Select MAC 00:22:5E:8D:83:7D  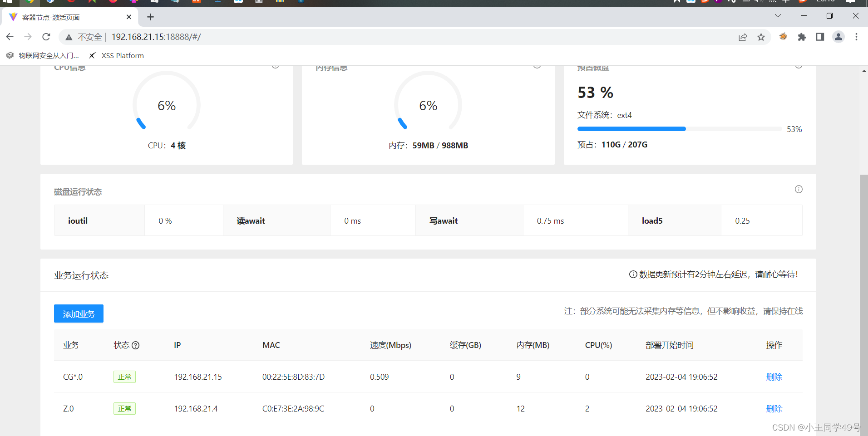coord(293,377)
